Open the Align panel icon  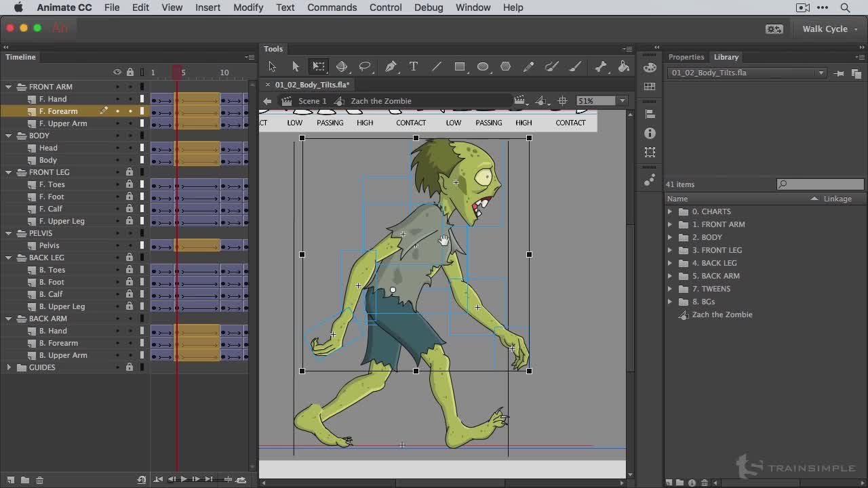click(650, 114)
